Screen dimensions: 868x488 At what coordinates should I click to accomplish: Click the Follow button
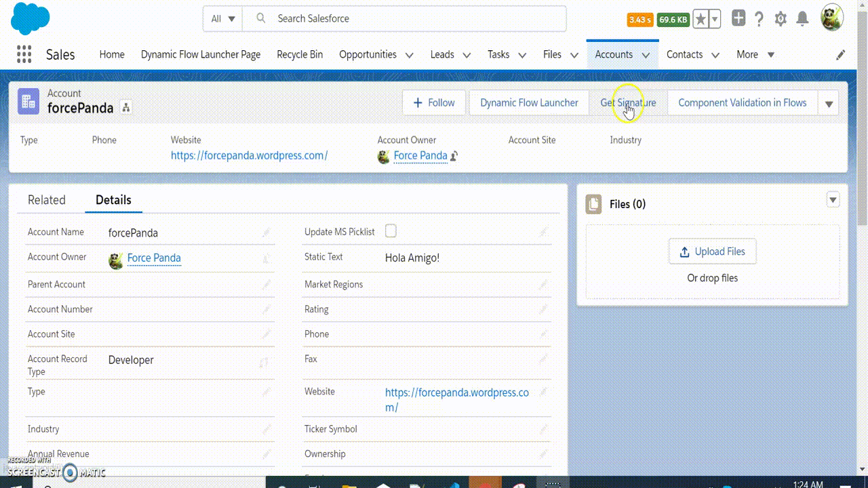click(x=434, y=103)
